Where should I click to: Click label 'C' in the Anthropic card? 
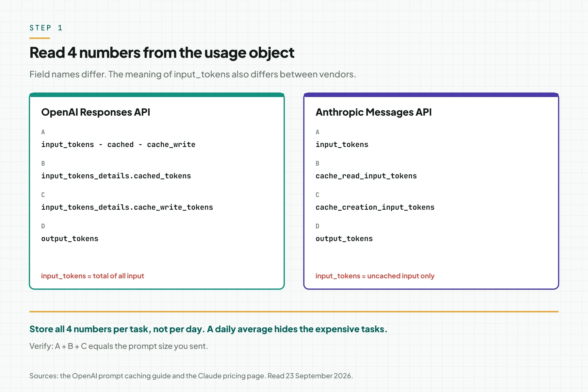point(318,195)
